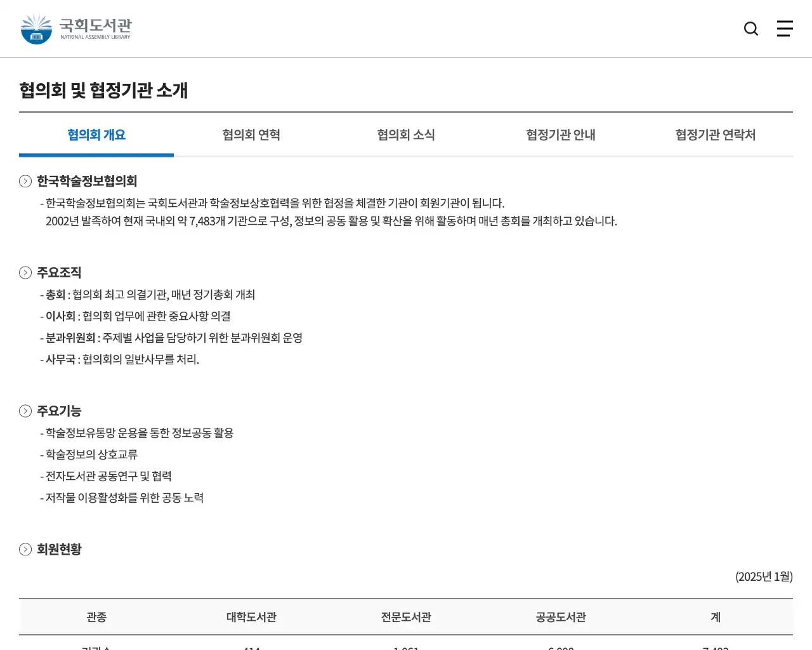Open the hamburger navigation menu
This screenshot has width=812, height=650.
click(785, 29)
